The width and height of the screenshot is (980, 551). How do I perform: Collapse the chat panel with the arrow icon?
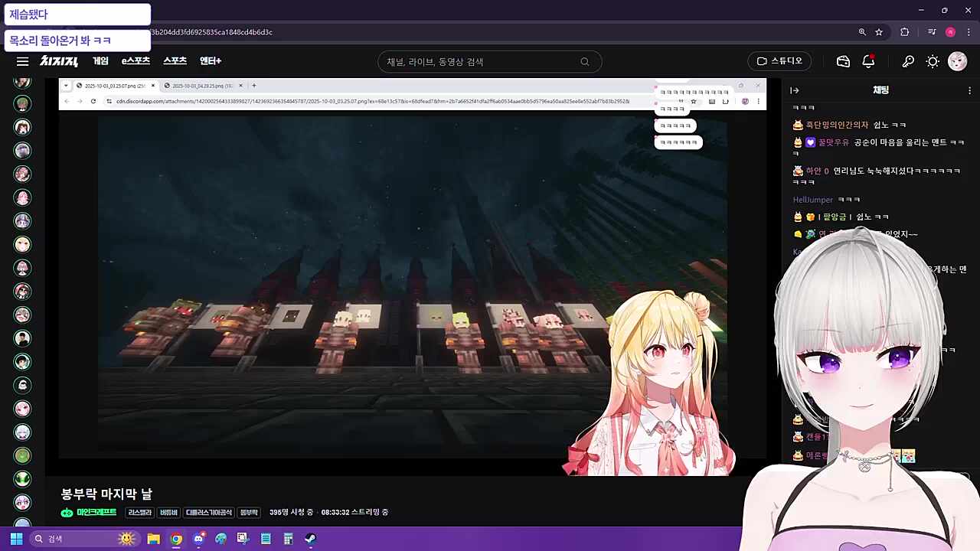click(795, 90)
